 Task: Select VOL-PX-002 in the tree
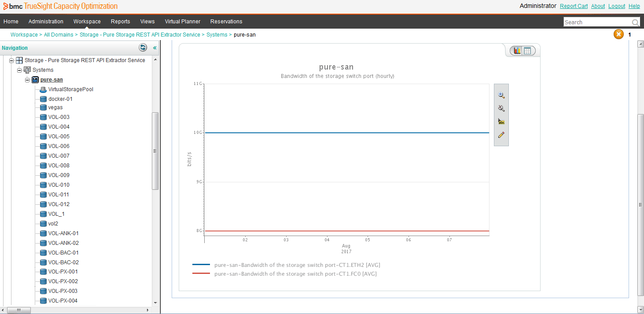(63, 281)
